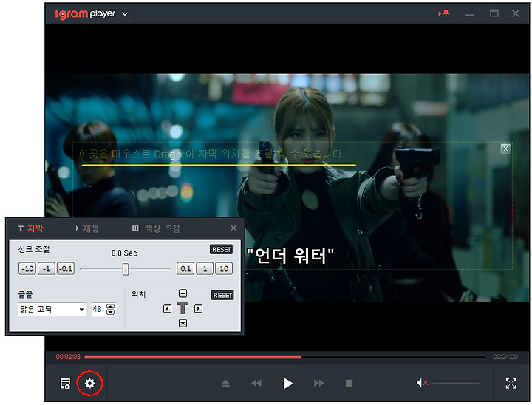Fast forward the video
Screen dimensions: 532x405
(318, 384)
